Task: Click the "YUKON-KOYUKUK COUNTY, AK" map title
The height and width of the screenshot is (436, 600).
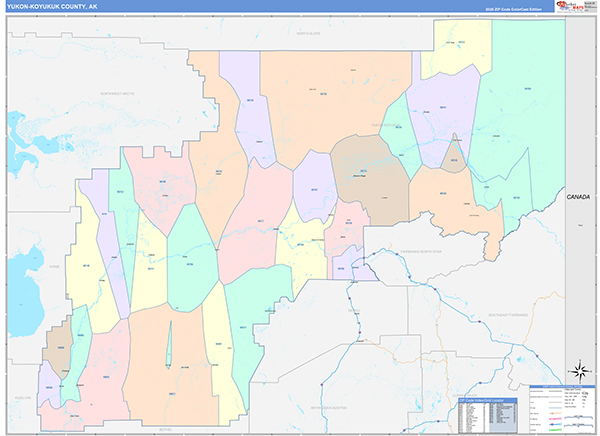Action: [x=52, y=7]
